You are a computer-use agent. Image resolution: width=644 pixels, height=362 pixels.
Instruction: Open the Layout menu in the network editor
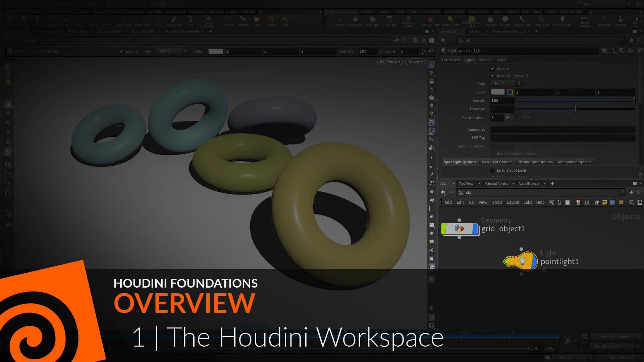click(x=513, y=202)
